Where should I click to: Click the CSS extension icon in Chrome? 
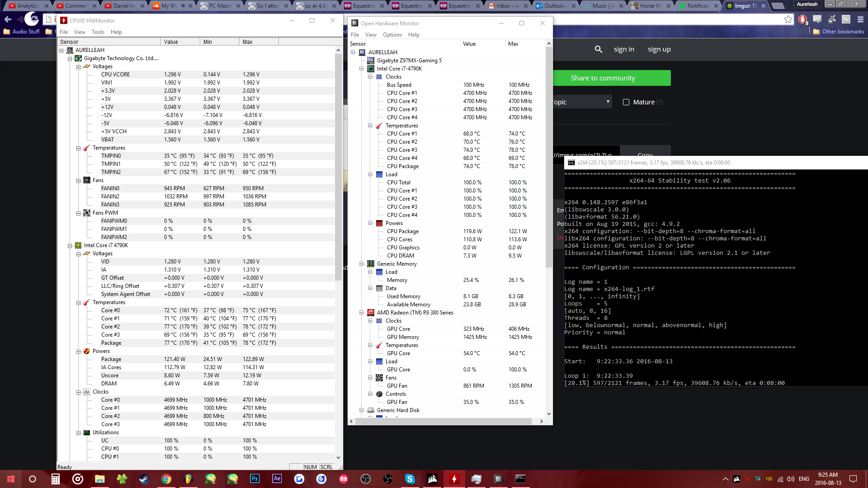[x=817, y=19]
